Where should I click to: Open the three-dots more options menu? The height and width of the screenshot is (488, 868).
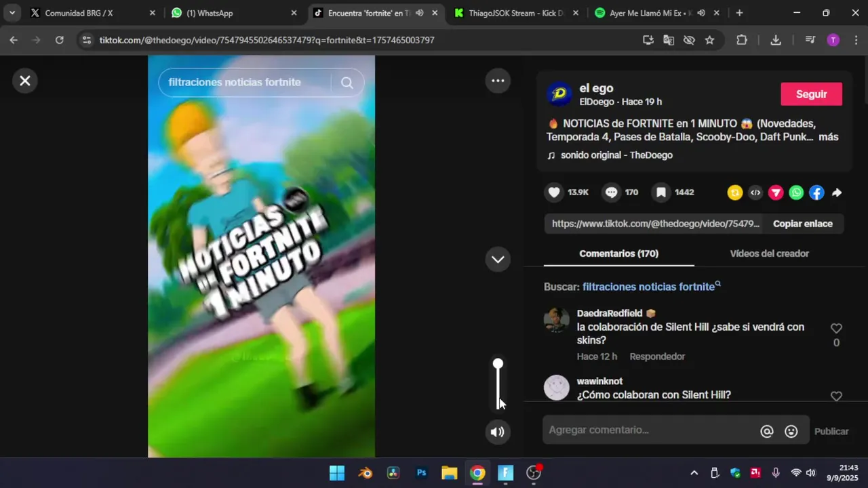click(x=498, y=81)
